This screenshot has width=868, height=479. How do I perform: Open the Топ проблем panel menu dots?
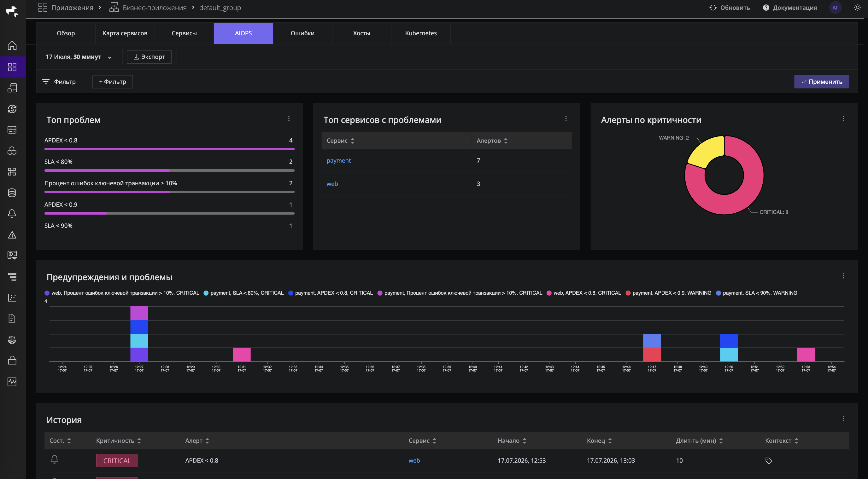click(x=289, y=118)
